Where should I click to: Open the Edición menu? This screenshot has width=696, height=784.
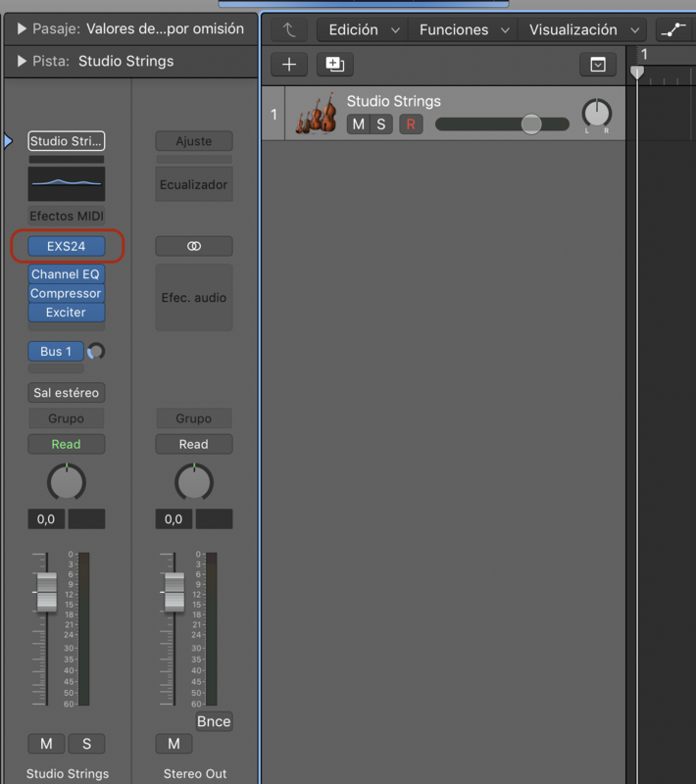click(x=365, y=30)
